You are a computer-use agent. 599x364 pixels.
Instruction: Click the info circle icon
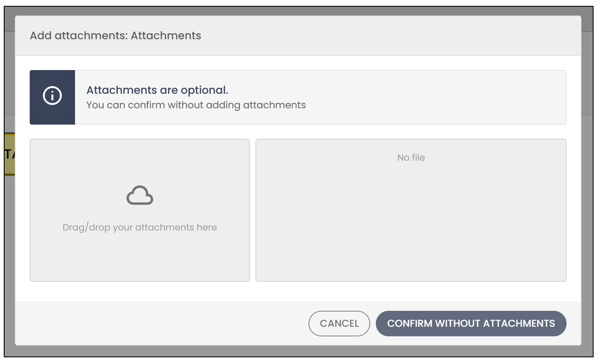coord(53,95)
